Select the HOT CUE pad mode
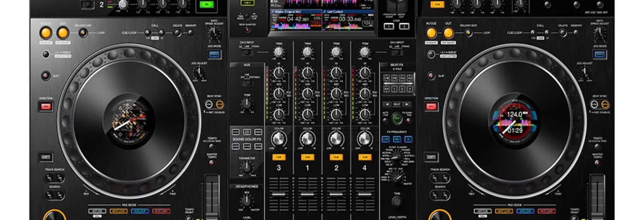644x220 pixels. click(x=97, y=211)
